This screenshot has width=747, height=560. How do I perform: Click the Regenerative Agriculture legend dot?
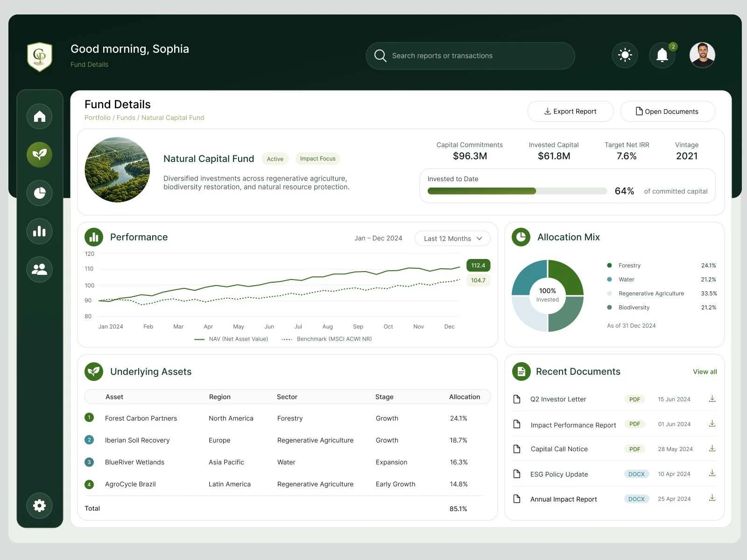[x=609, y=293]
